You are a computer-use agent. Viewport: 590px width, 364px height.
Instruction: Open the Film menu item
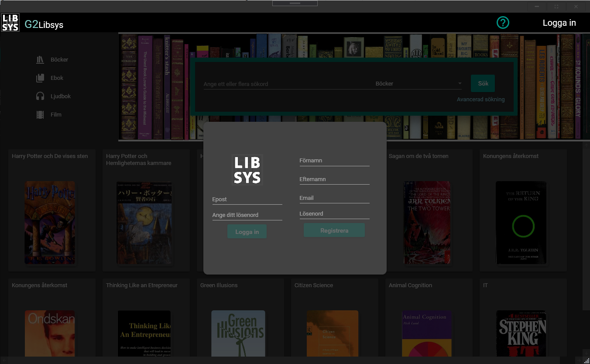point(56,115)
